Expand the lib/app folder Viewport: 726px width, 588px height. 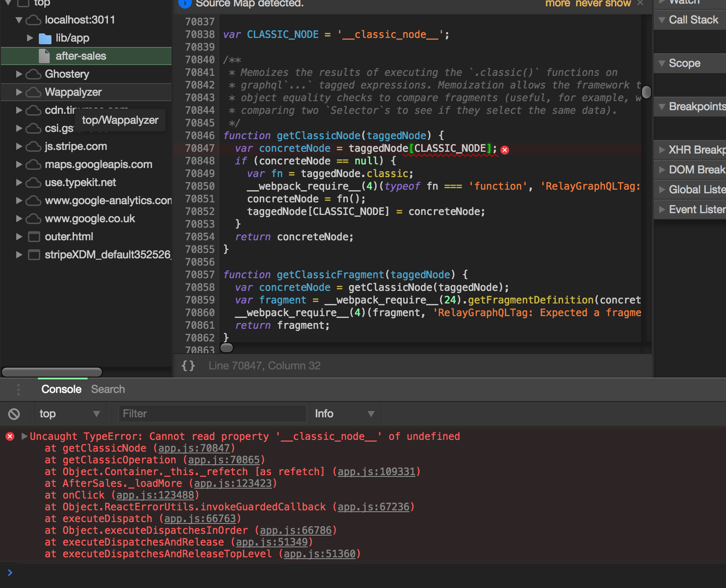pos(30,38)
